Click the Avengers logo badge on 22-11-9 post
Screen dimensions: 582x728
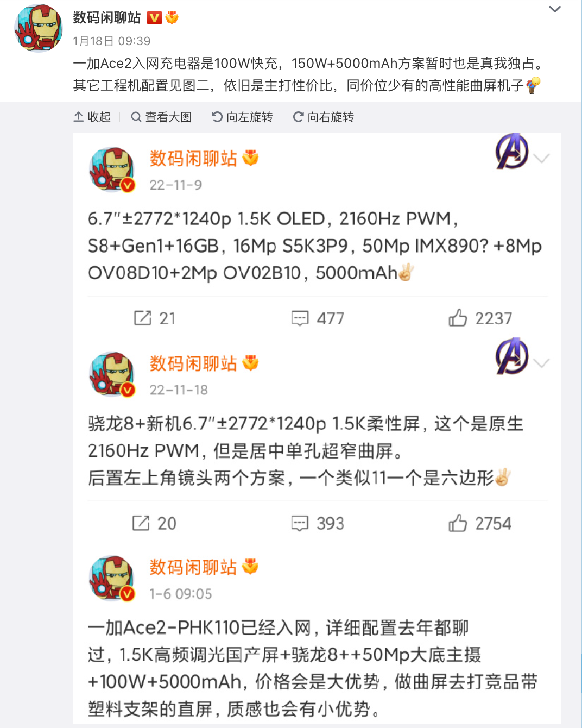[512, 150]
